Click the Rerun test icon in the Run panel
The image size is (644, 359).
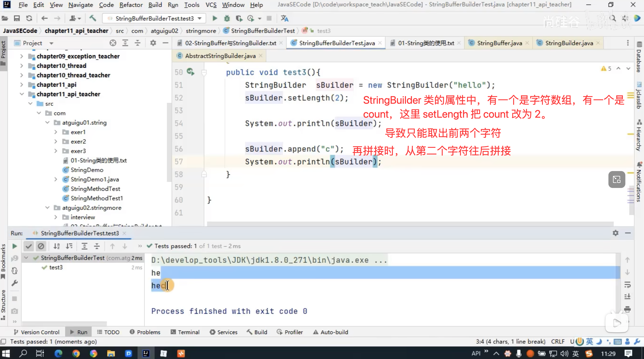pyautogui.click(x=14, y=246)
